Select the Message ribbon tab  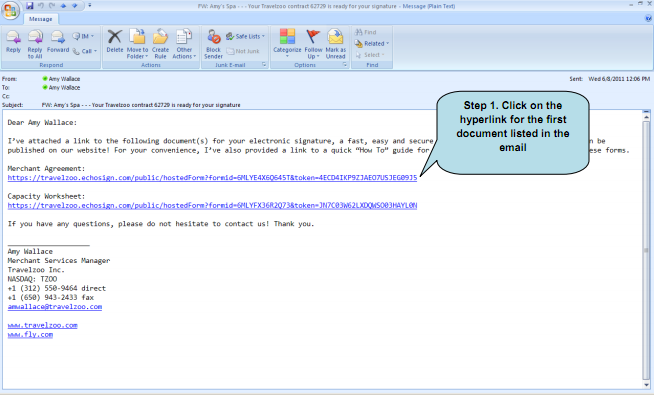pos(40,19)
